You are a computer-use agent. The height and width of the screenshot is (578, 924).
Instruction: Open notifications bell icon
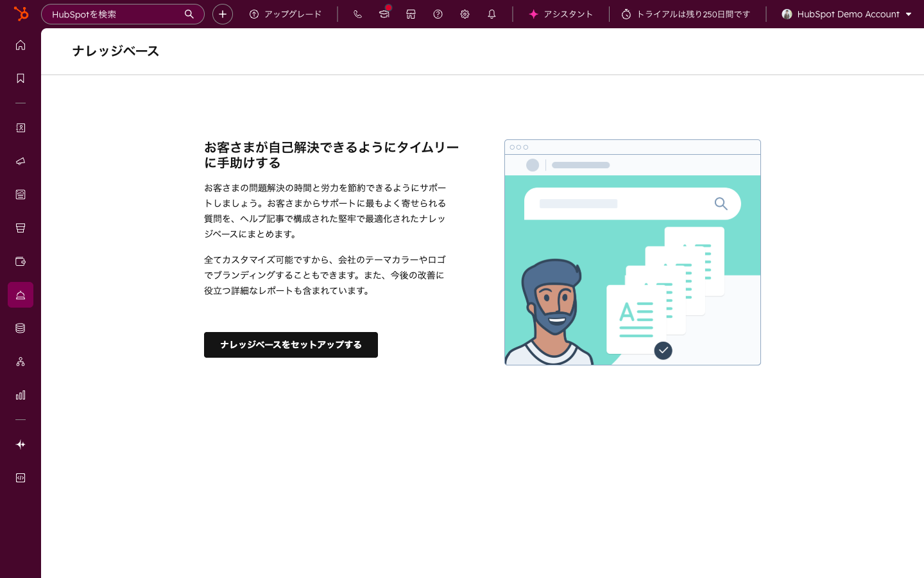(492, 14)
